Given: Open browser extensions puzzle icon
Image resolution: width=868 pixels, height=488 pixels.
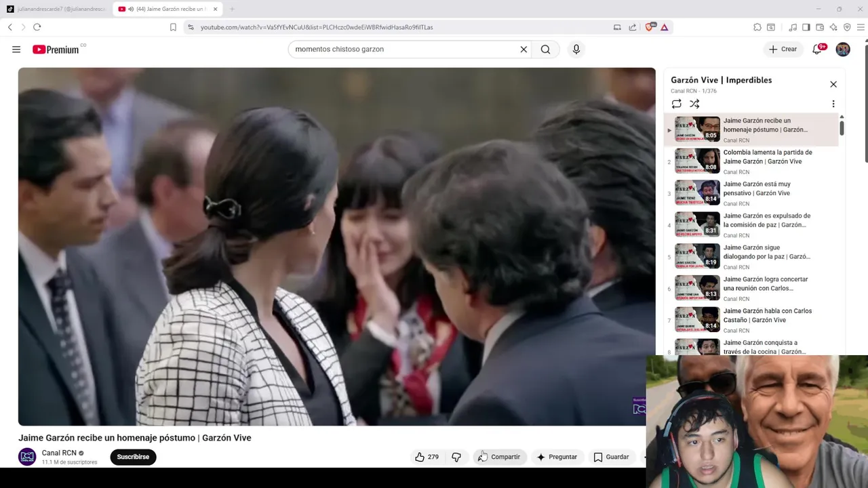Looking at the screenshot, I should (x=757, y=27).
